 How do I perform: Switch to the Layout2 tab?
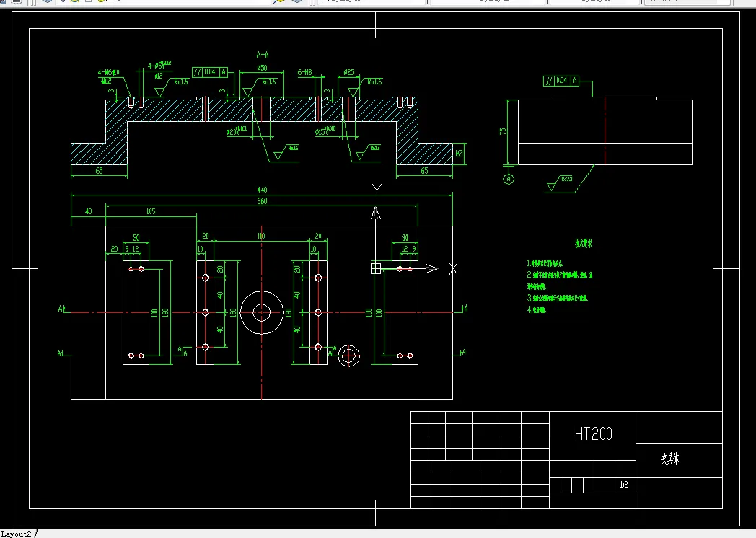16,534
